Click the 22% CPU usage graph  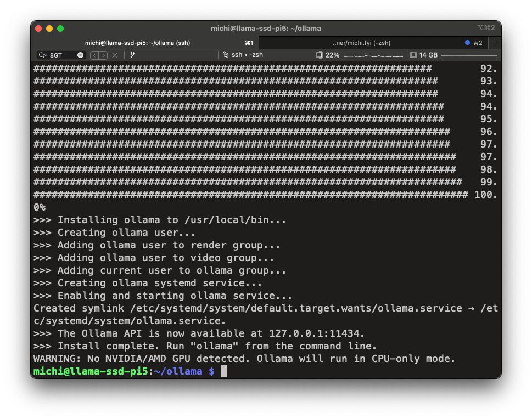(373, 55)
